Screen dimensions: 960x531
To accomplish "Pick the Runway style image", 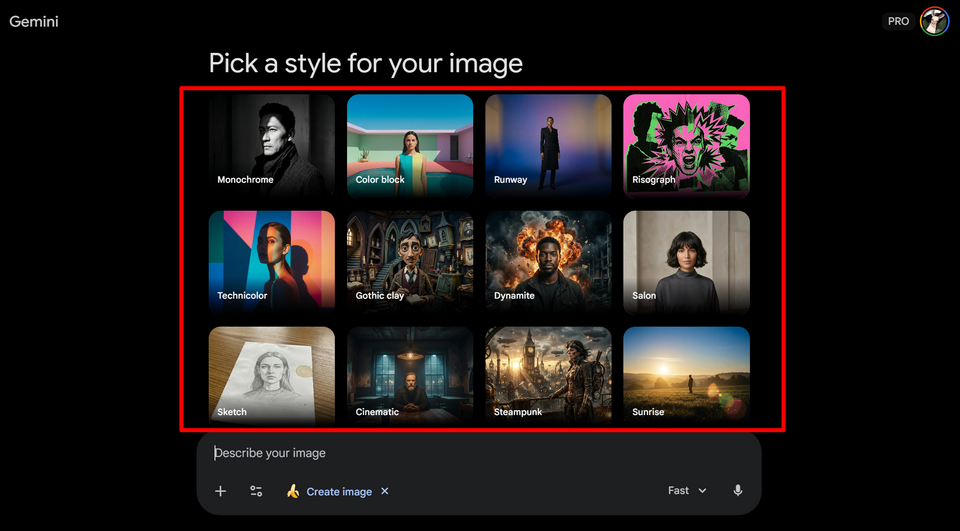I will tap(548, 144).
